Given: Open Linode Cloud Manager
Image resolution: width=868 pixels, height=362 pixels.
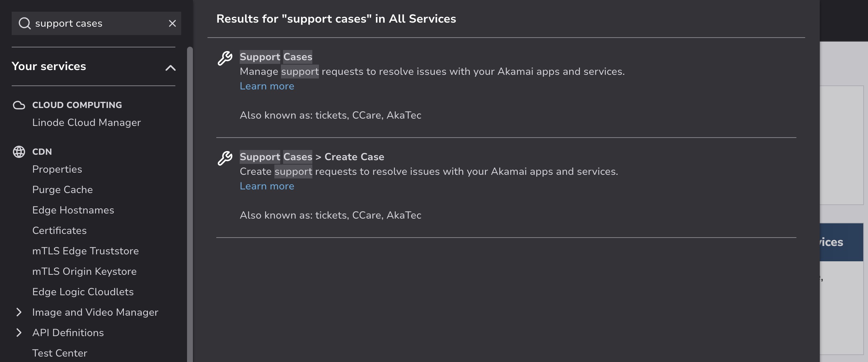Looking at the screenshot, I should click(86, 123).
